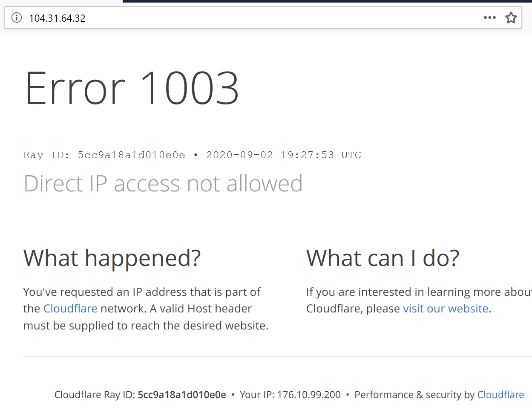Image resolution: width=532 pixels, height=416 pixels.
Task: Click "Performance & security by" footer text
Action: point(414,395)
